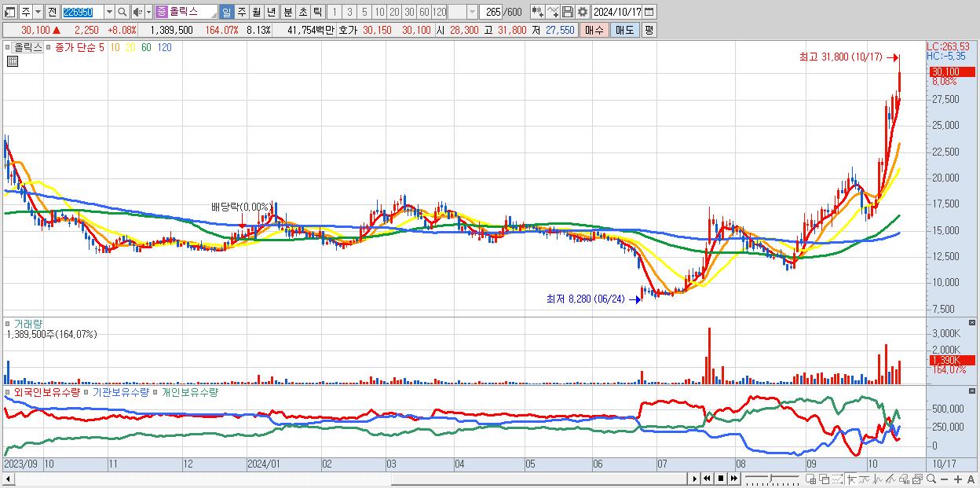Click the overlapping windows icon on the bottom toolbar
The image size is (980, 488).
825,479
